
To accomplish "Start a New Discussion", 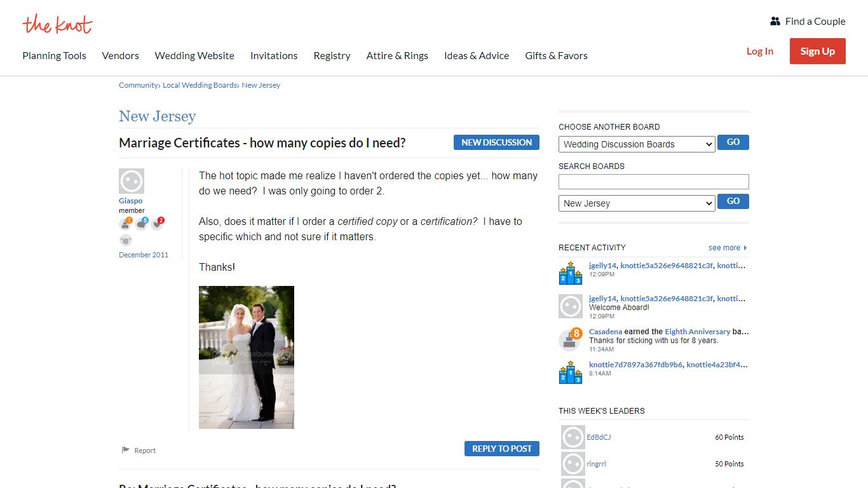I will 496,142.
